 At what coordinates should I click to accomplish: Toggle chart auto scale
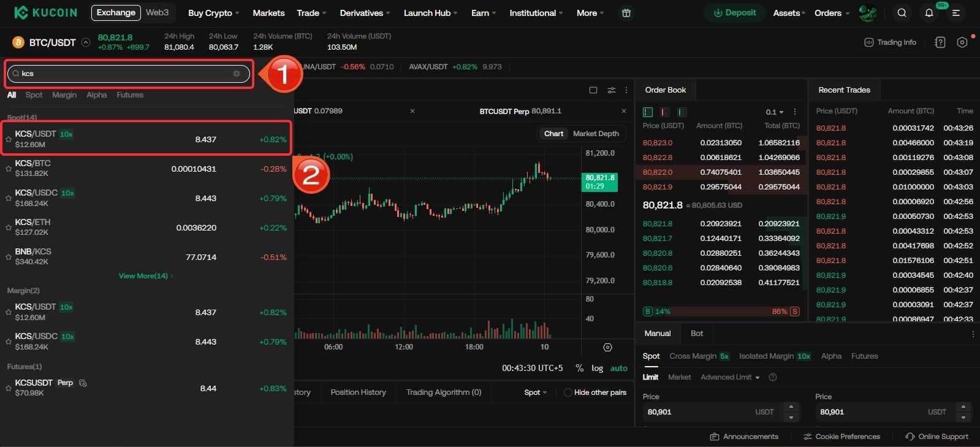[618, 368]
